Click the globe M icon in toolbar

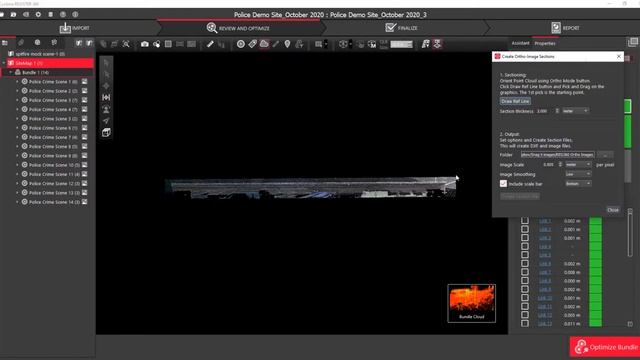372,44
